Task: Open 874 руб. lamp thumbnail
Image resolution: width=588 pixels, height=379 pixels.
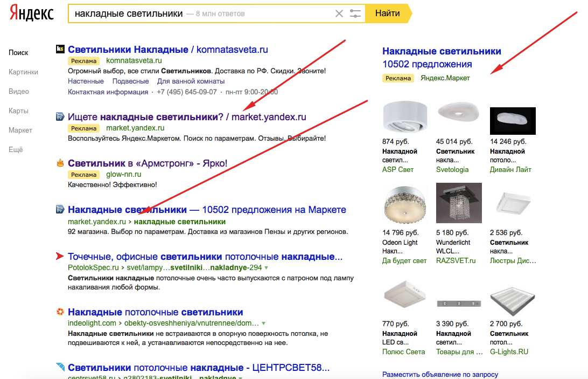Action: [404, 117]
